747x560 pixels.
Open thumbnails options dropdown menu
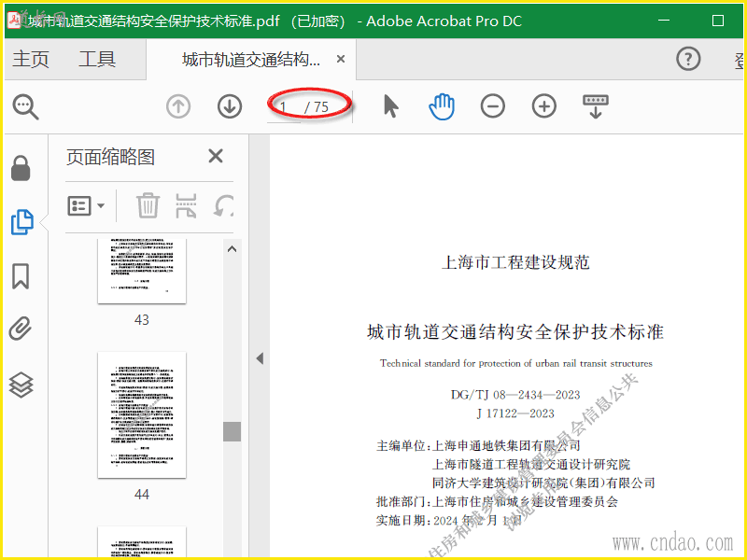coord(86,206)
